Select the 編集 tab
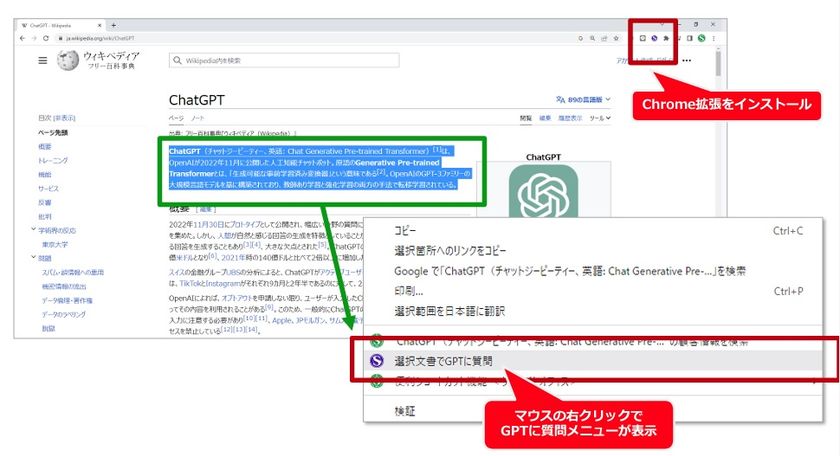Viewport: 840px width, 456px height. (545, 118)
